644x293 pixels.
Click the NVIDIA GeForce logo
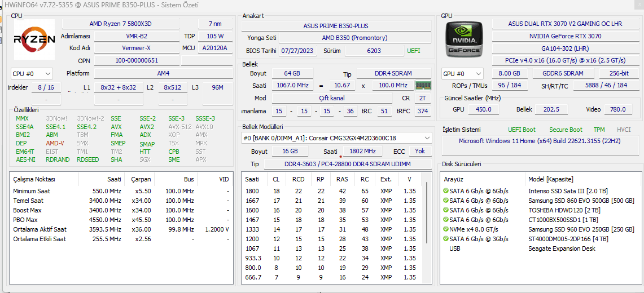click(464, 39)
